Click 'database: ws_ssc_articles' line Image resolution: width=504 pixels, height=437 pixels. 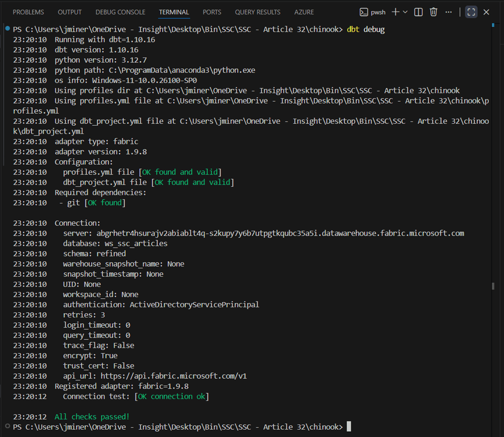pos(115,243)
